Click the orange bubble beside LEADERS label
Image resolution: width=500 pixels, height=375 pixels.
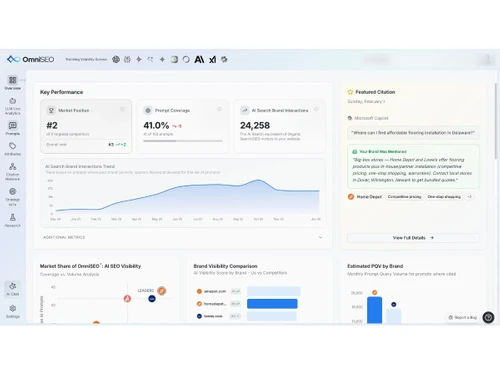click(x=162, y=291)
